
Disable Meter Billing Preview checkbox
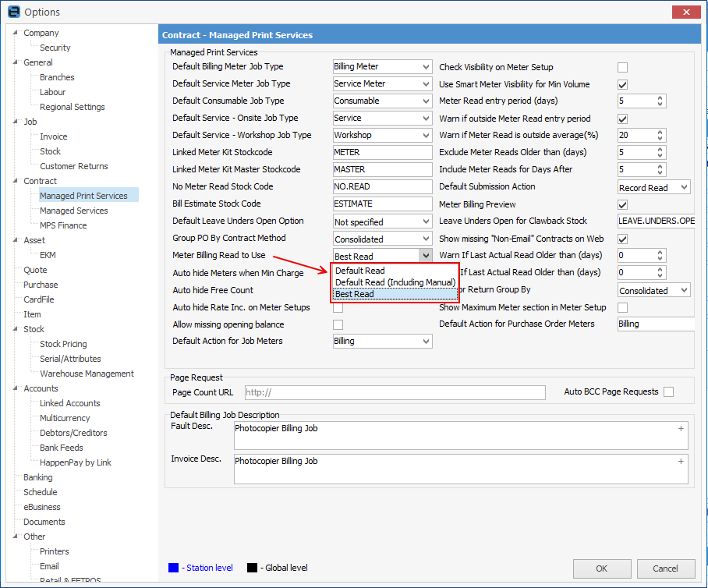(x=623, y=204)
